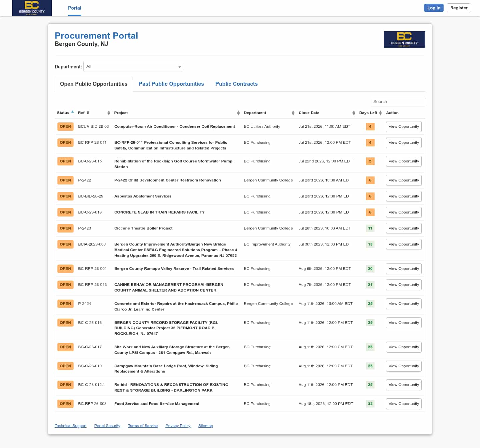
Task: Open the Public Contracts tab
Action: [x=236, y=84]
